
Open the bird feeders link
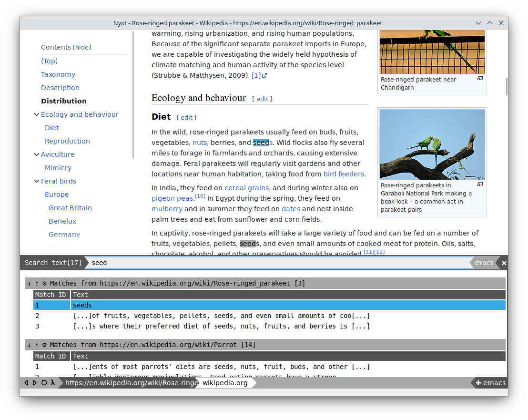[344, 174]
